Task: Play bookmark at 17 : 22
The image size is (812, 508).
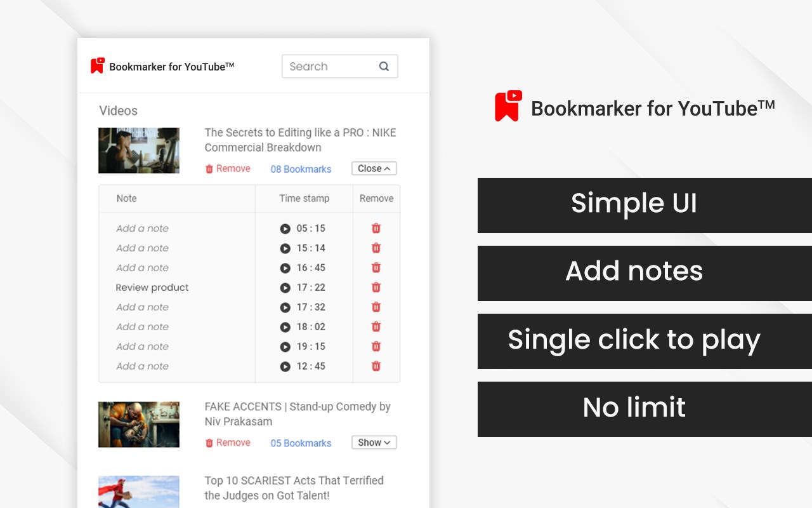Action: 285,288
